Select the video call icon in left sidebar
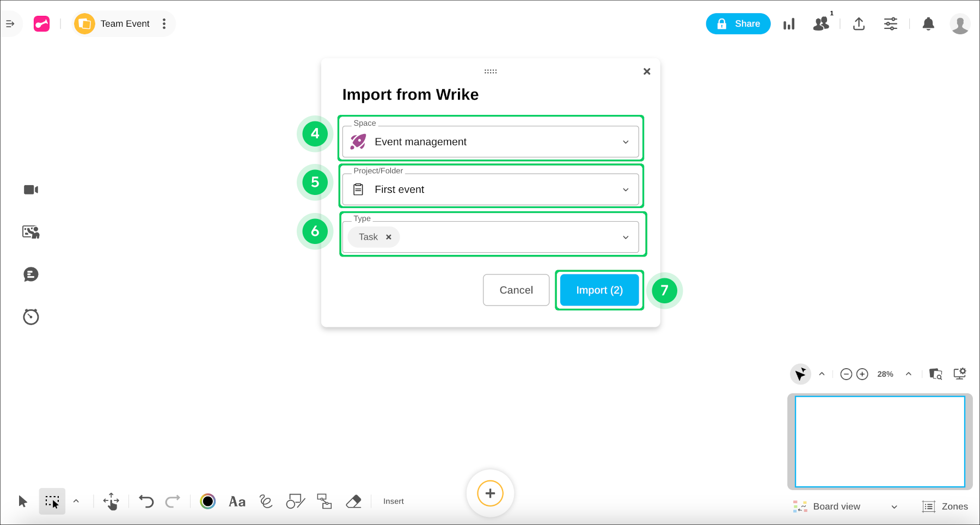Screen dimensions: 980x525 (x=30, y=190)
